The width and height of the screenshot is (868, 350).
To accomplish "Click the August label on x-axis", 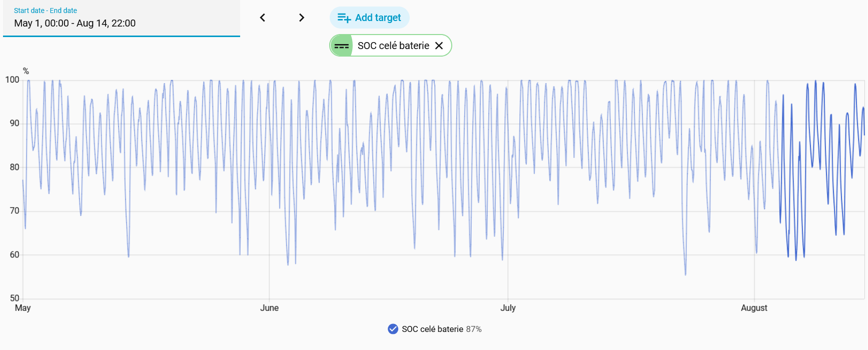I will click(x=754, y=308).
